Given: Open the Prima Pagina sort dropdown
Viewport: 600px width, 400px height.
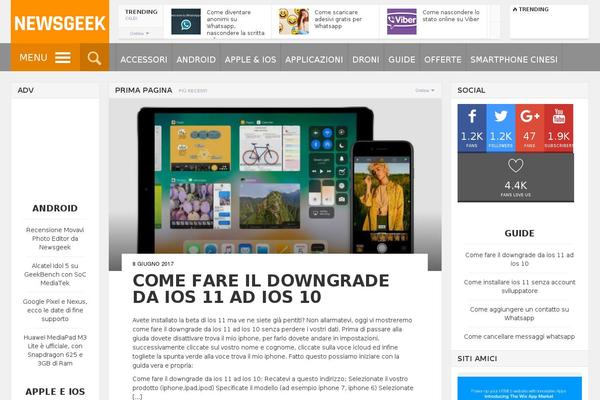Looking at the screenshot, I should click(425, 90).
